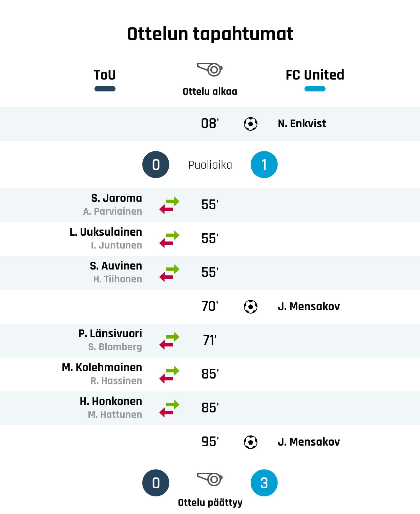Click the goal ball icon at 95'
This screenshot has height=514, width=420.
click(x=251, y=442)
